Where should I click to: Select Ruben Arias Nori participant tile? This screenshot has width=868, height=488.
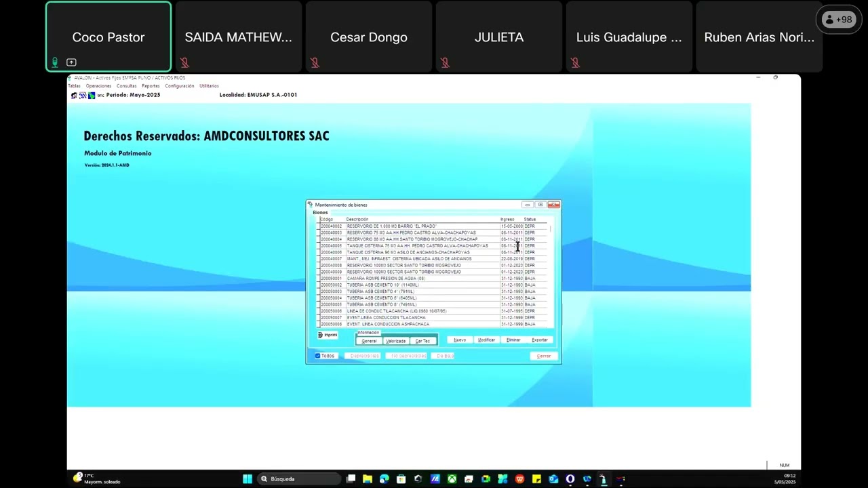point(759,37)
